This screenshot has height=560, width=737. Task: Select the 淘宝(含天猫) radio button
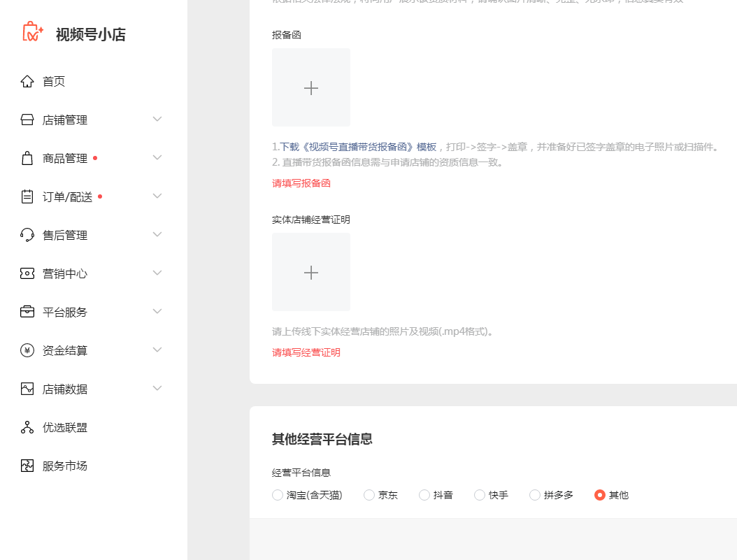(x=278, y=495)
